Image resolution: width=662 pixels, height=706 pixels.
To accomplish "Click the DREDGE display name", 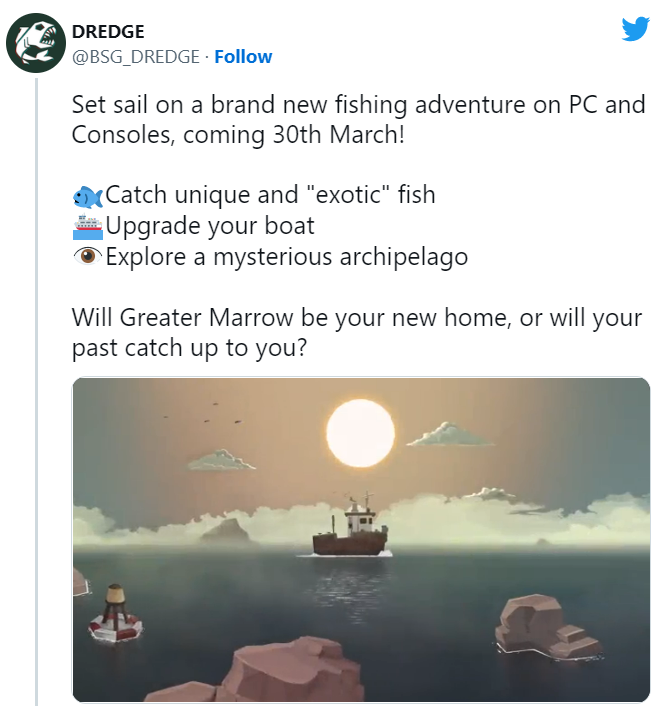I will 107,32.
